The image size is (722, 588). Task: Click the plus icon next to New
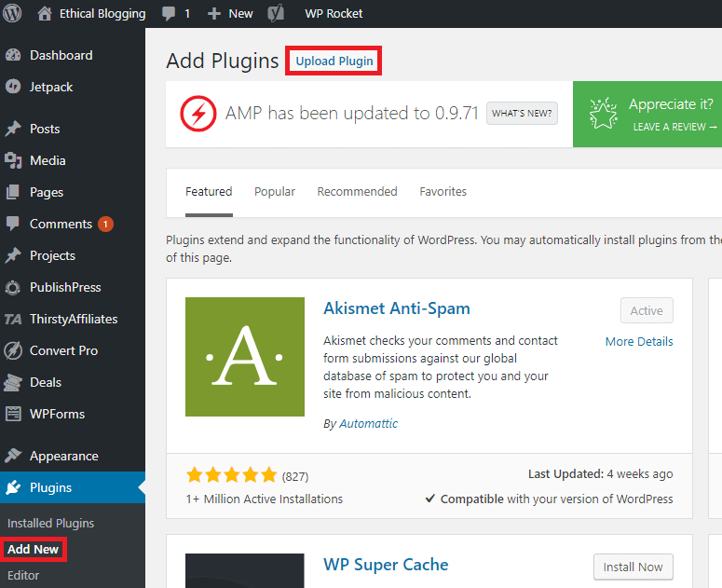(214, 14)
